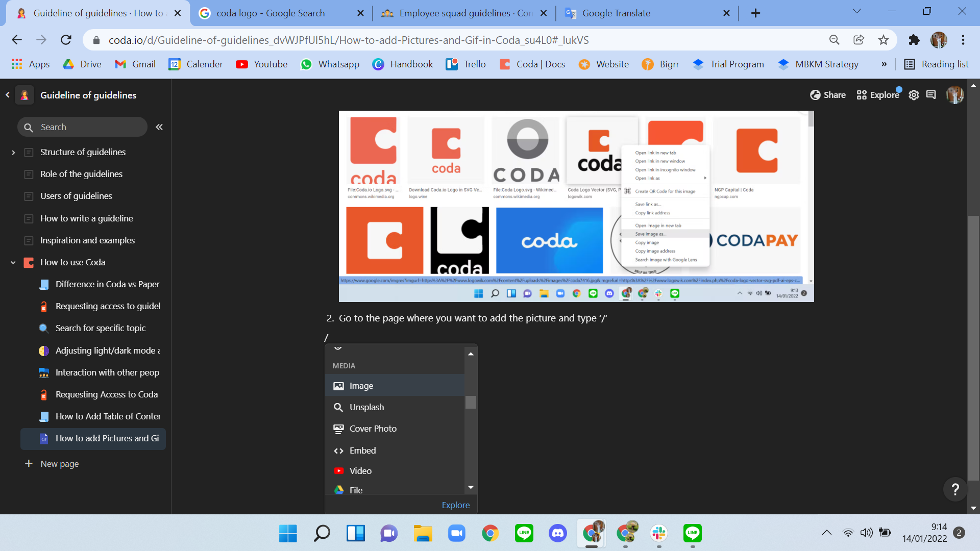Open the comments icon
Viewport: 980px width, 551px height.
(931, 95)
